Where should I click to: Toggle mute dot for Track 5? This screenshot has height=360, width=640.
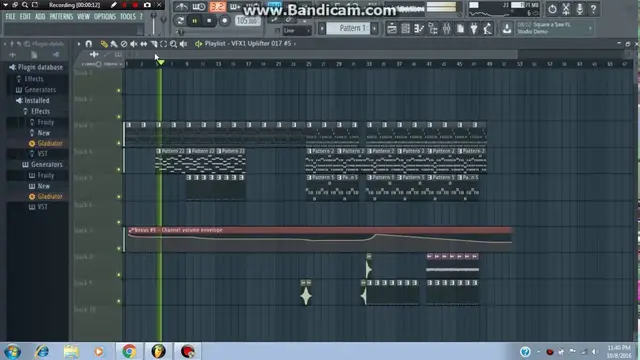point(119,197)
